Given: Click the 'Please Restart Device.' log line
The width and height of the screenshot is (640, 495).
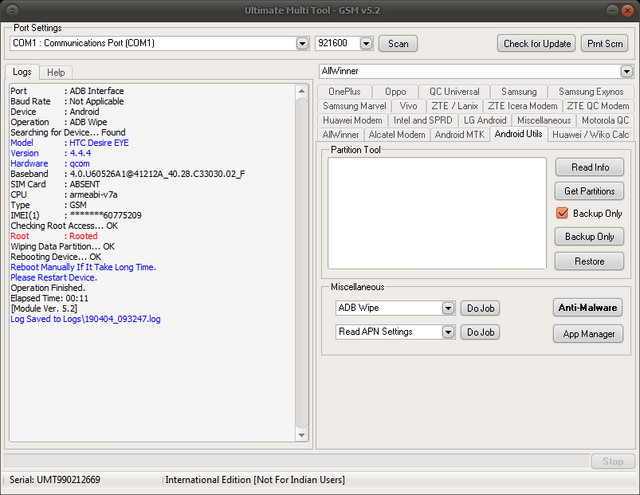Looking at the screenshot, I should (x=54, y=277).
